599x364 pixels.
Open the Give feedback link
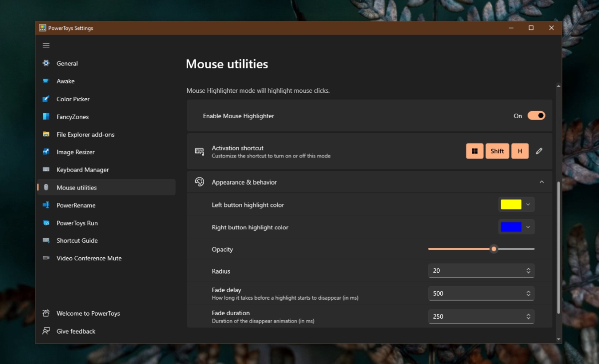pos(106,331)
